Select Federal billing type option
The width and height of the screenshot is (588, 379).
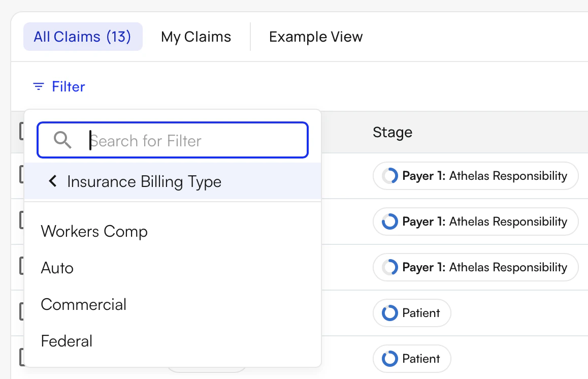coord(67,341)
